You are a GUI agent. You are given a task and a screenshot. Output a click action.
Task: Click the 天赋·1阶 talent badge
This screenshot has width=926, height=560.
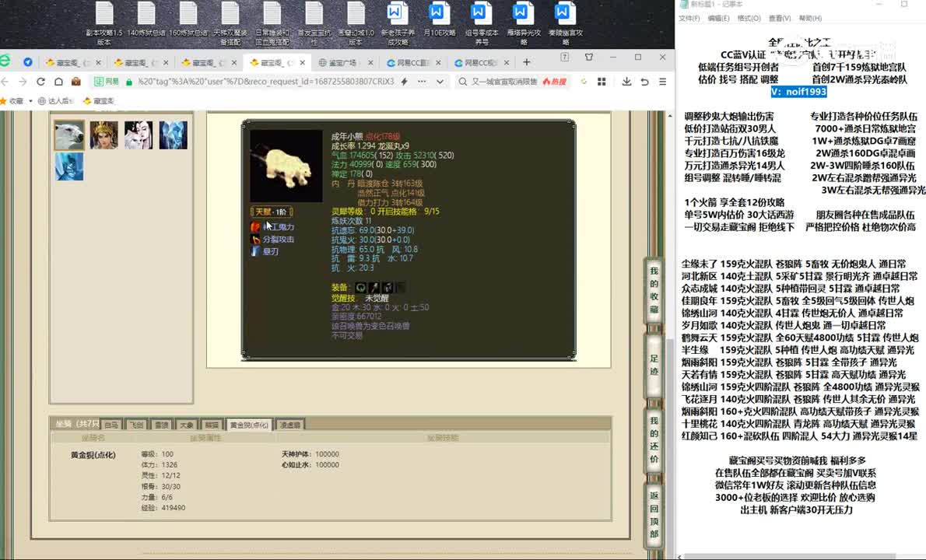pos(271,212)
